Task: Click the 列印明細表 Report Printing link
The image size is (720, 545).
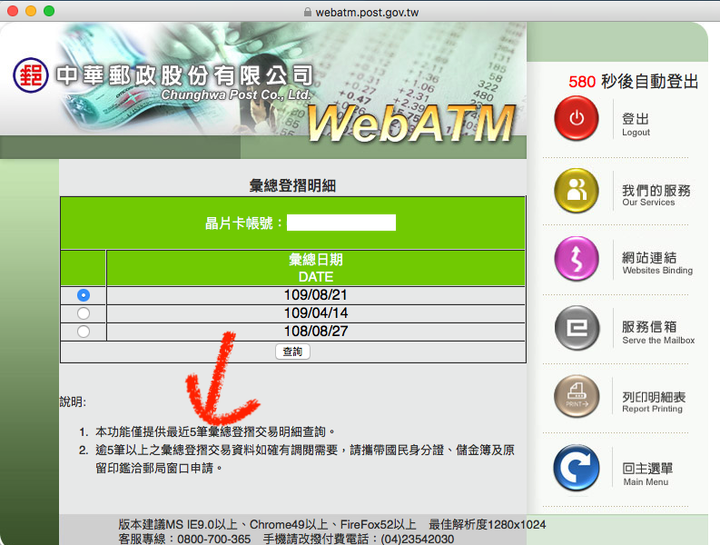Action: pos(654,402)
